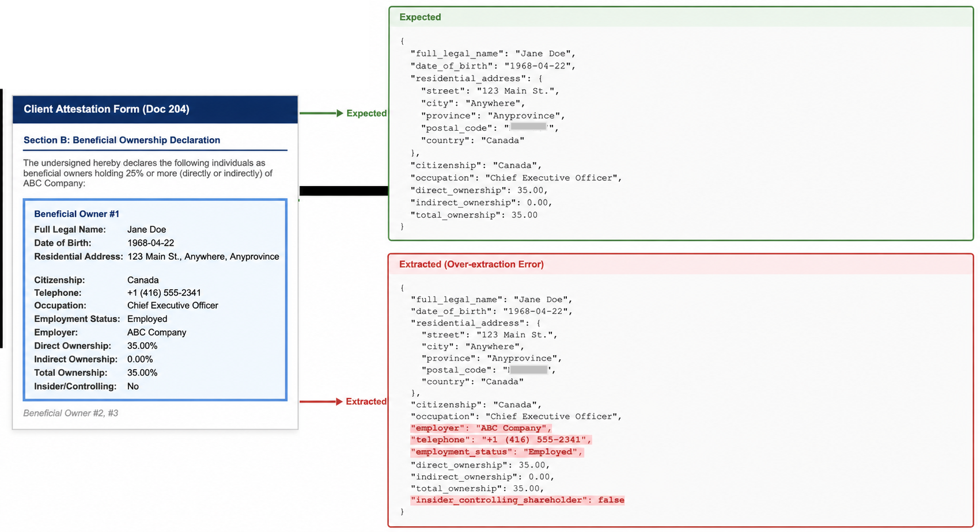The image size is (980, 532).
Task: Select the "full_legal_name" line in Expected panel
Action: click(x=493, y=54)
